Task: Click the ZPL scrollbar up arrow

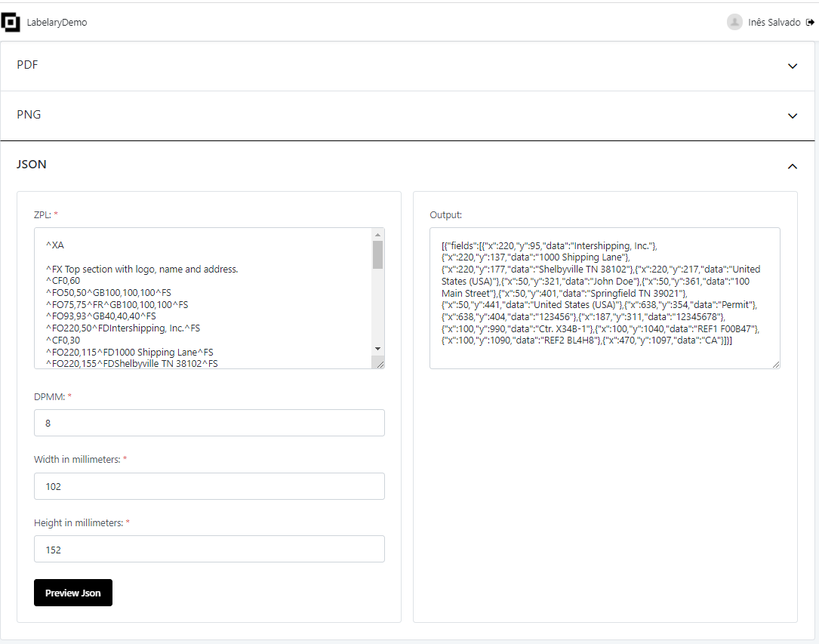Action: click(378, 234)
